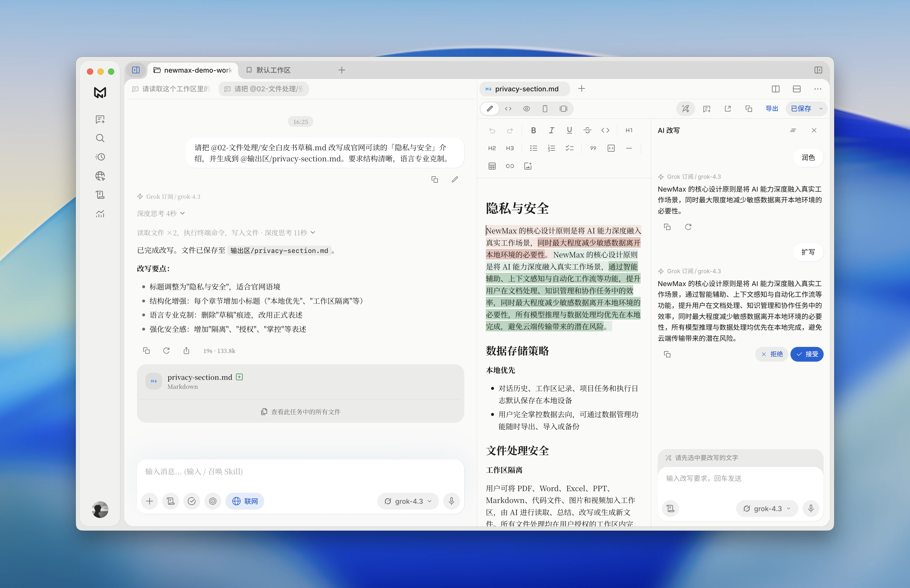Insert a hyperlink
The width and height of the screenshot is (910, 588).
(x=510, y=166)
